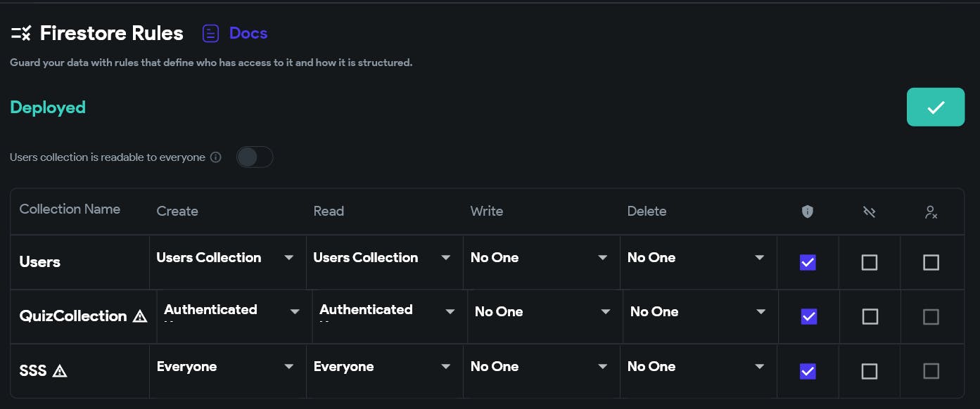Image resolution: width=980 pixels, height=409 pixels.
Task: Click the broken-link column header icon
Action: (x=870, y=212)
